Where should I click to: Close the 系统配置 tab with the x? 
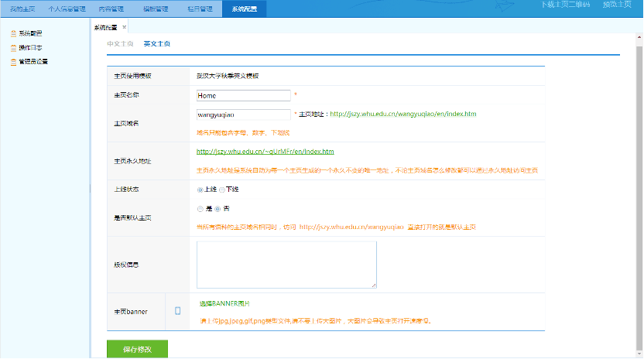pos(124,27)
